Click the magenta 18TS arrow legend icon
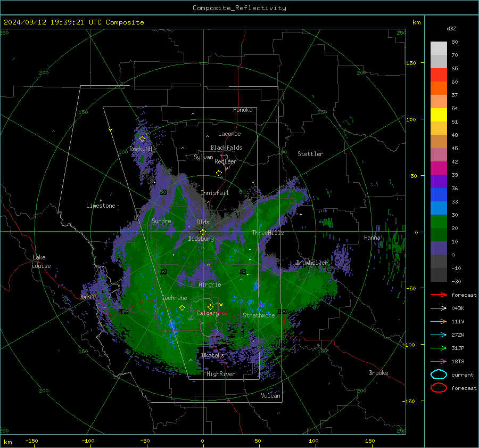This screenshot has height=448, width=479. coord(439,362)
